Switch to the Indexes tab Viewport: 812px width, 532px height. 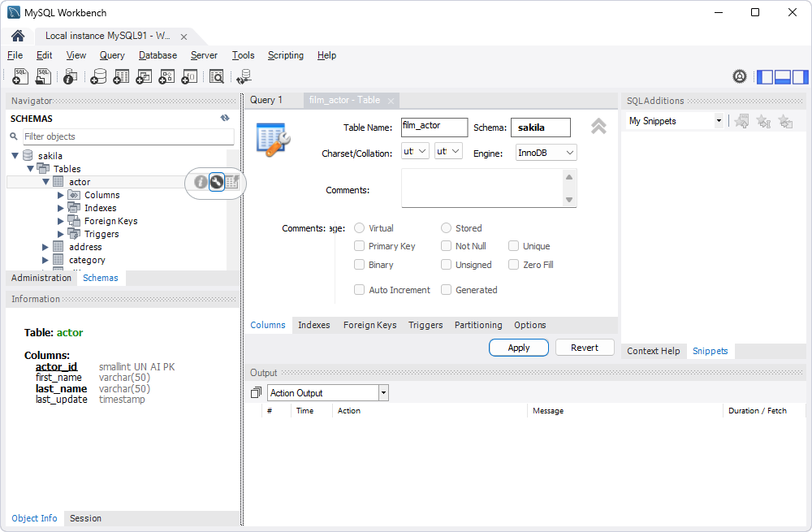313,325
